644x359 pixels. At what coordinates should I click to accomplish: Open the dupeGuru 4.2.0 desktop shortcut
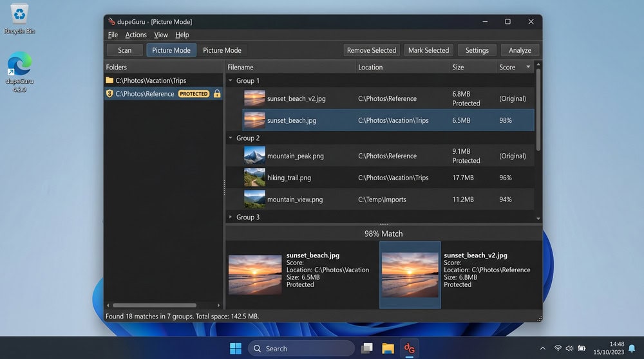point(19,72)
